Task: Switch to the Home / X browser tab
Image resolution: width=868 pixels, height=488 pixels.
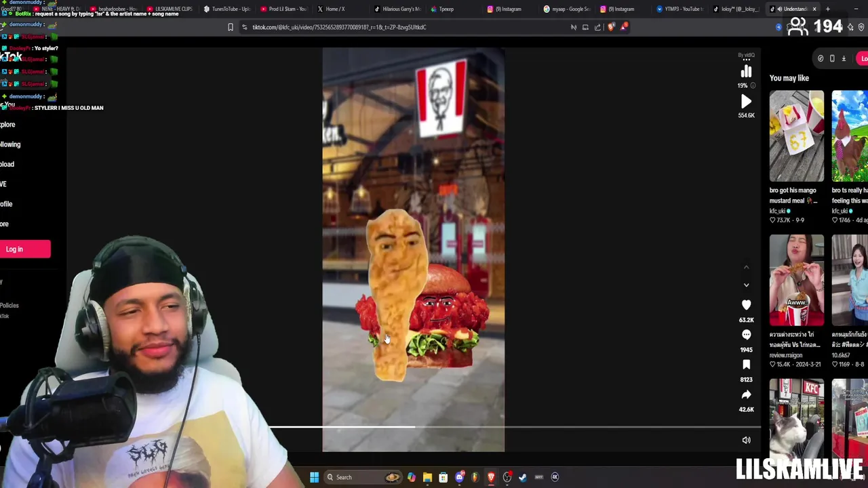Action: pos(332,9)
